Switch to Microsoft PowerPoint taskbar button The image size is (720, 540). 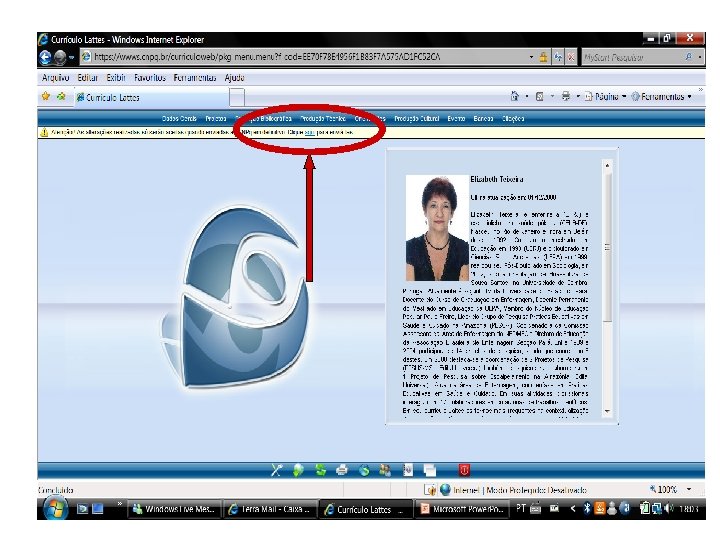[462, 509]
